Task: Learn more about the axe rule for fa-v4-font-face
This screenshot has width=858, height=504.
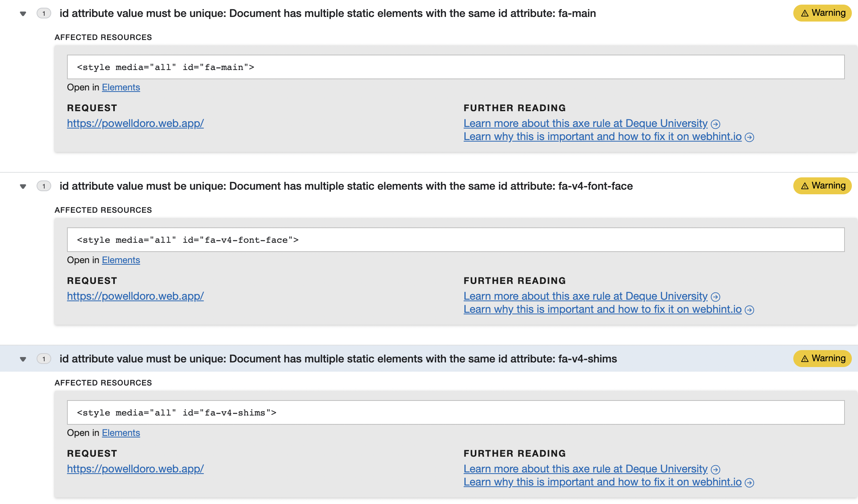Action: [x=585, y=296]
